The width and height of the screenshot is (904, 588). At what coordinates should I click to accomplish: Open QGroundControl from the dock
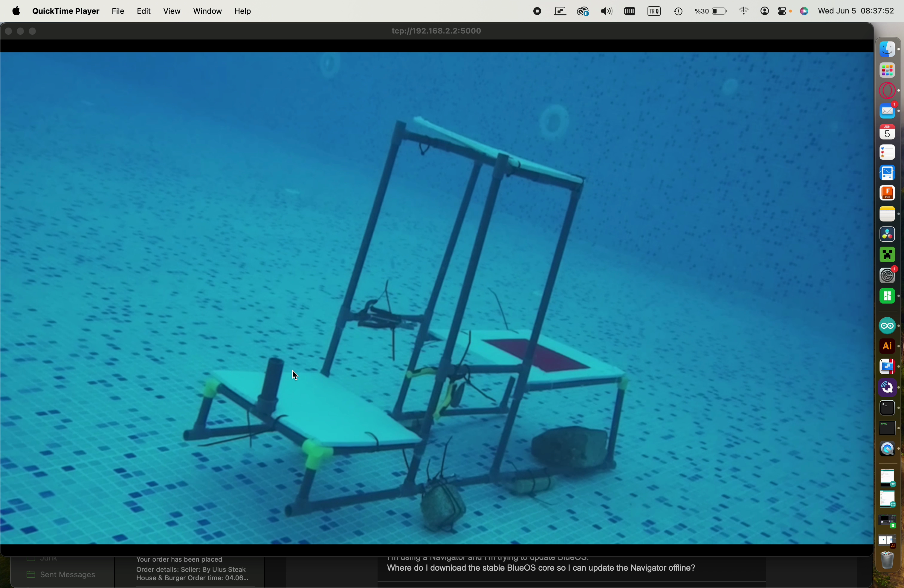coord(888,388)
